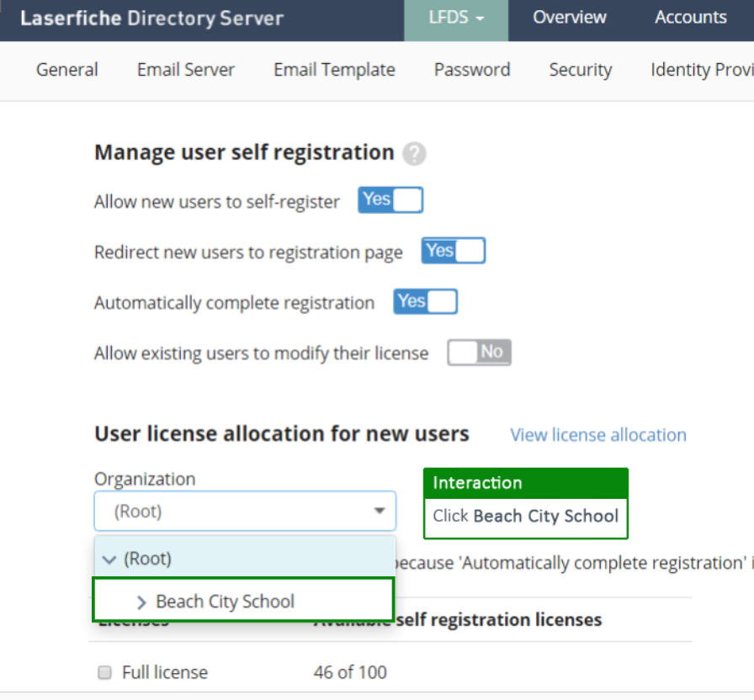Expand Beach City School chevron
754x700 pixels.
tap(141, 602)
